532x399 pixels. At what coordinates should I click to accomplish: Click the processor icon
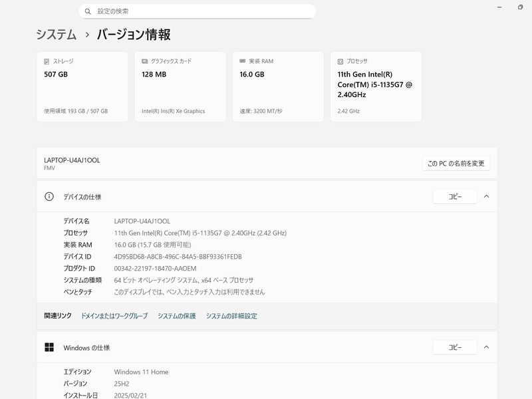(x=340, y=61)
